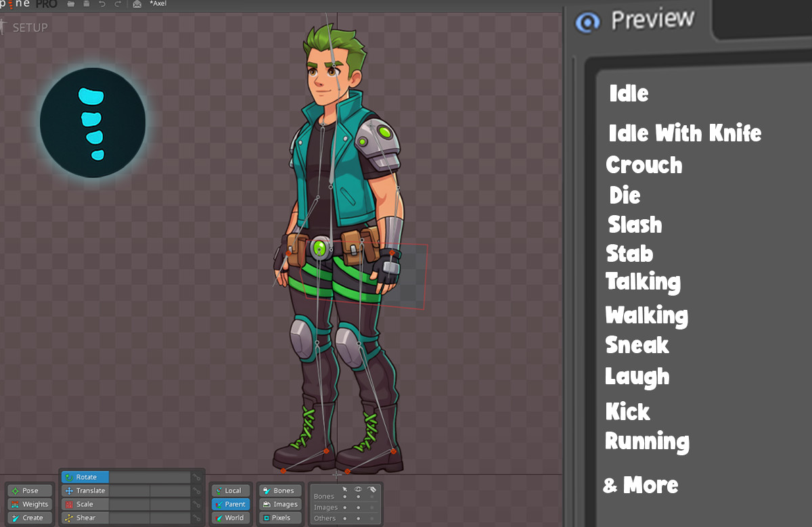Expand the & More animations entry
The width and height of the screenshot is (812, 527).
point(640,485)
